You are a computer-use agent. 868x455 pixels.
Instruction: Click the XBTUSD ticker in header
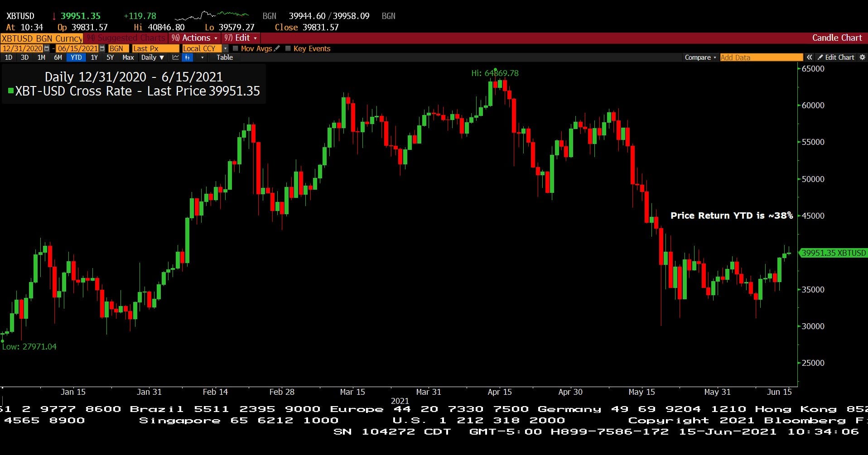click(20, 16)
